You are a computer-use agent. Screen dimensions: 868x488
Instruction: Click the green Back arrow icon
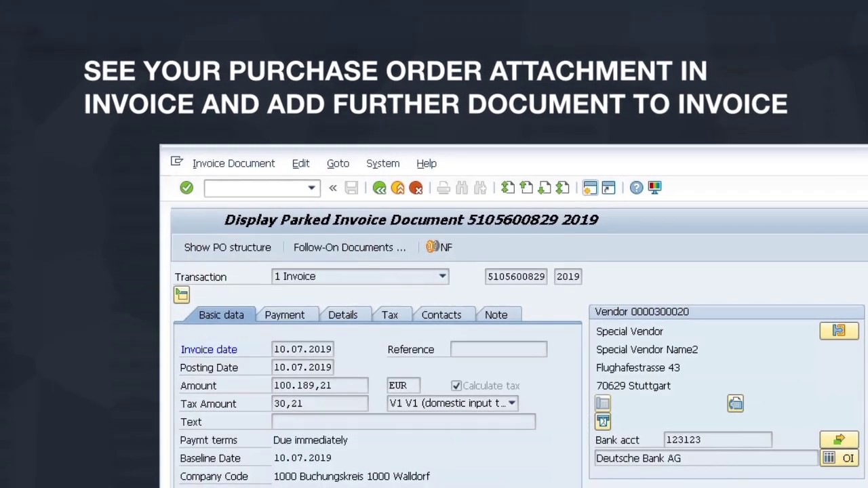click(x=380, y=188)
